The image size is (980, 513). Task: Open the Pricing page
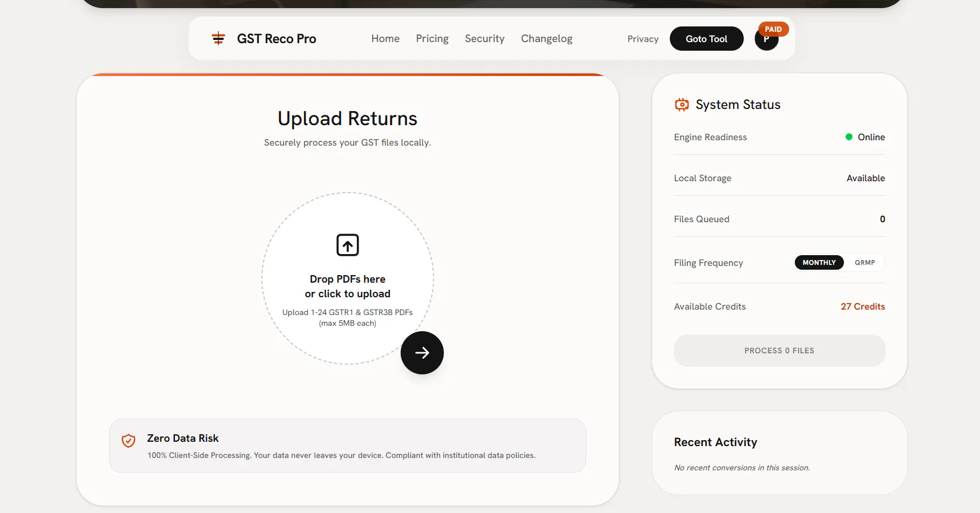[432, 39]
